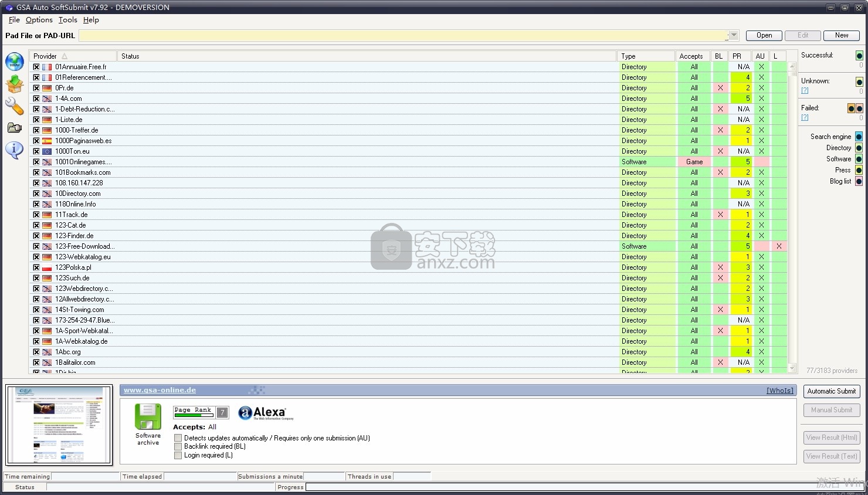
Task: Click the folder with hand icon
Action: 15,128
